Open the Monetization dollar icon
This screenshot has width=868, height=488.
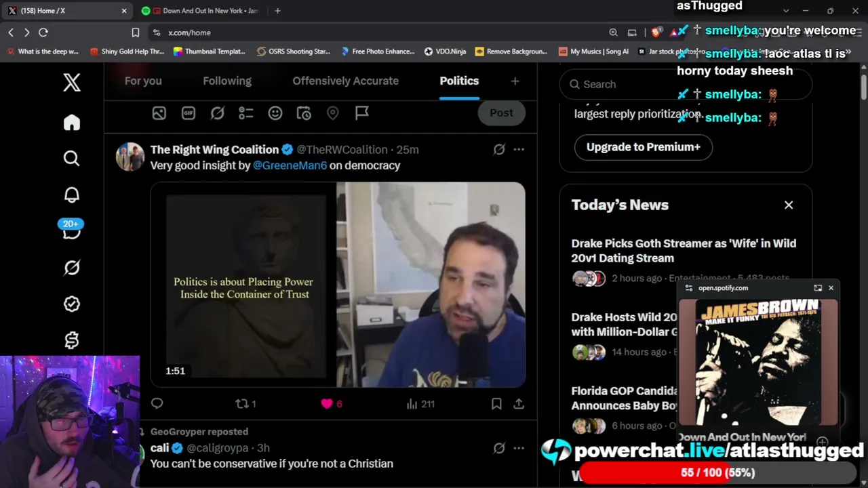72,340
